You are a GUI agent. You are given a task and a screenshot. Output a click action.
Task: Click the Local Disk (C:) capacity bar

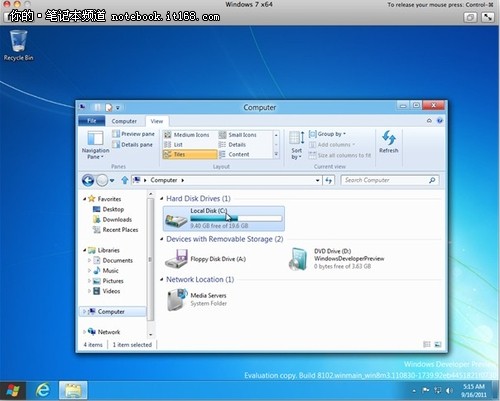(x=236, y=219)
